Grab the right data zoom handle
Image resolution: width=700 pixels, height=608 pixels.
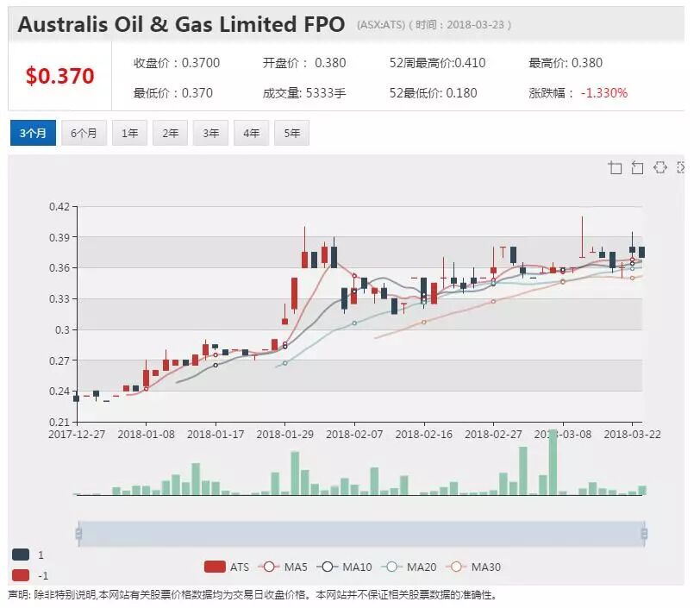(x=644, y=533)
